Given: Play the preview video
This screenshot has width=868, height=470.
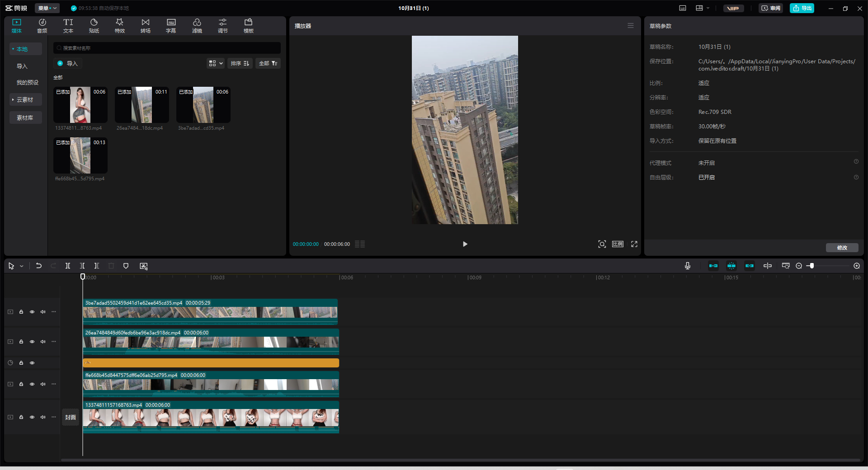Looking at the screenshot, I should tap(465, 244).
